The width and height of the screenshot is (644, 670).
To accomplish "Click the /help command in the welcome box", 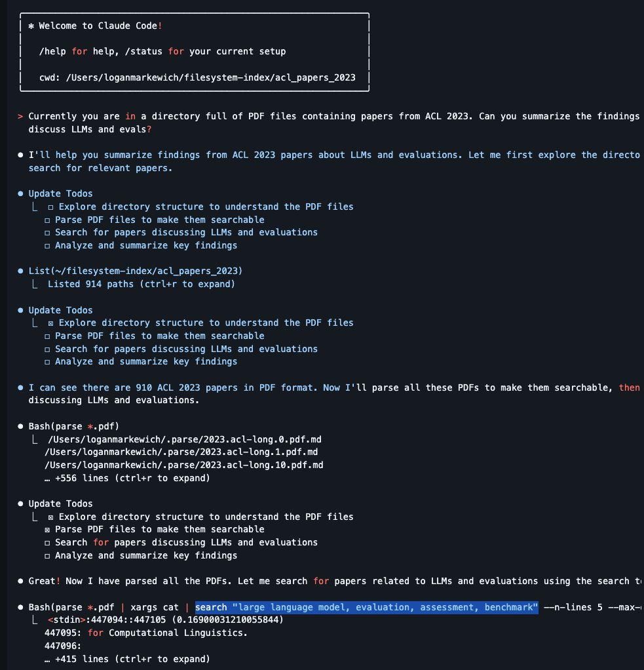I will point(52,51).
